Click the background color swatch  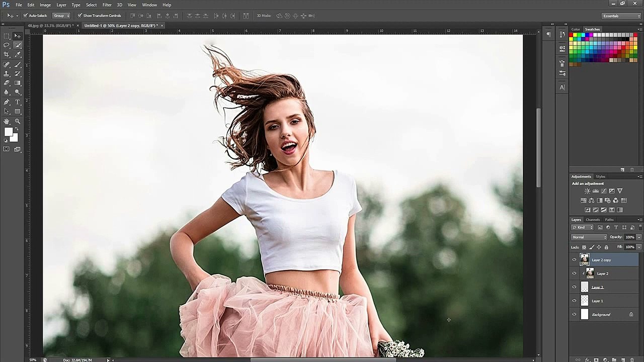click(x=15, y=138)
